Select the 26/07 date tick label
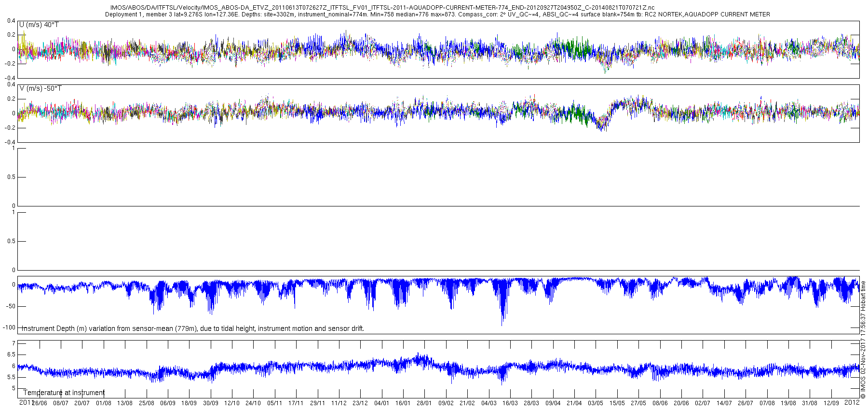 746,403
